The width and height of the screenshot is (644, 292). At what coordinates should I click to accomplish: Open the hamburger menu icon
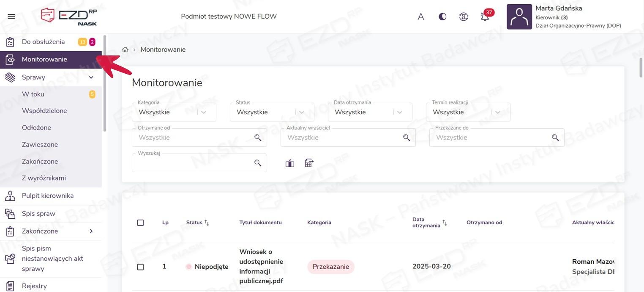11,17
